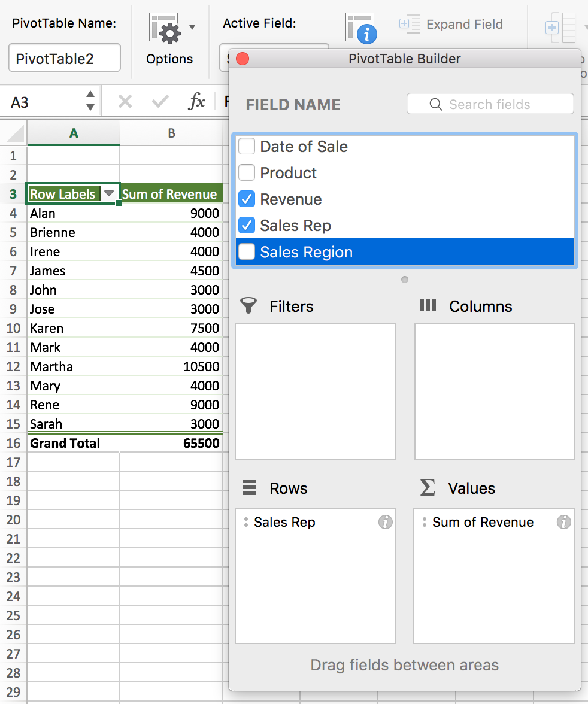This screenshot has height=704, width=588.
Task: Enable the Sales Region field checkbox
Action: (x=246, y=251)
